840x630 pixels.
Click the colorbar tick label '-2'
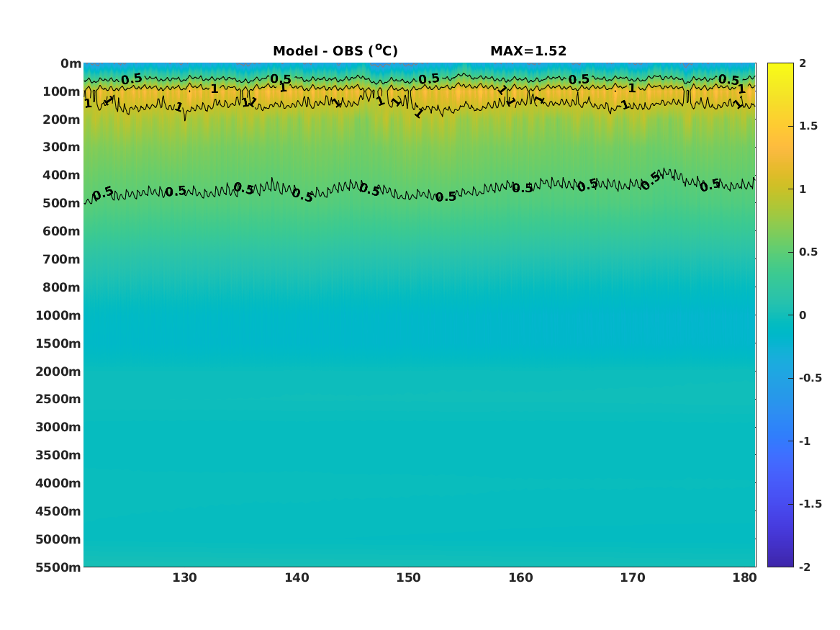tap(805, 567)
